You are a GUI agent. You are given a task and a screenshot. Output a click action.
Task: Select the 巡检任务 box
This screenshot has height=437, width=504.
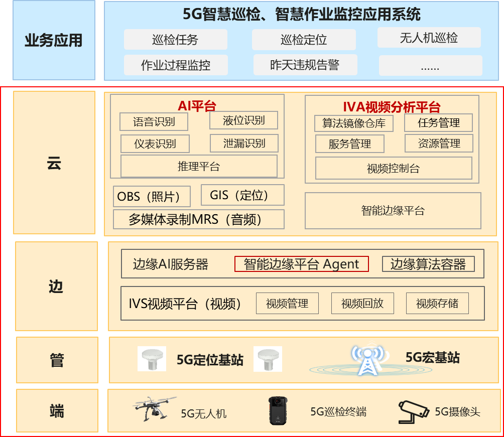(175, 40)
